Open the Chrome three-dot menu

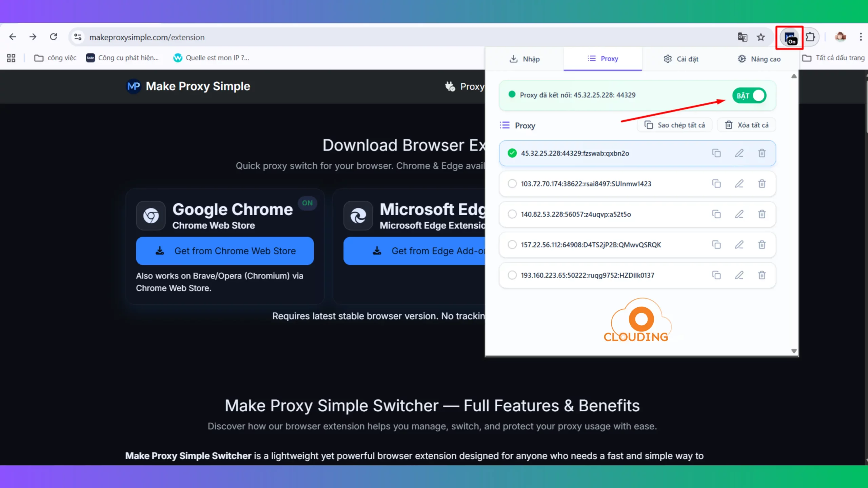(x=861, y=37)
